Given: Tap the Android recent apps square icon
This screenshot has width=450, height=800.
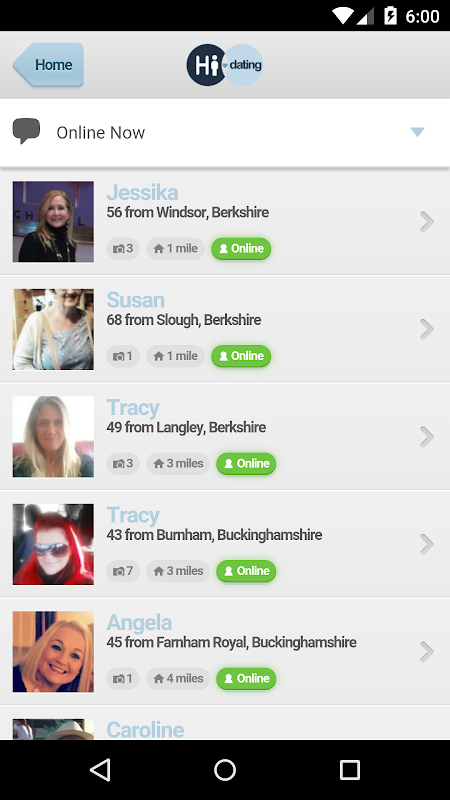Looking at the screenshot, I should (350, 770).
